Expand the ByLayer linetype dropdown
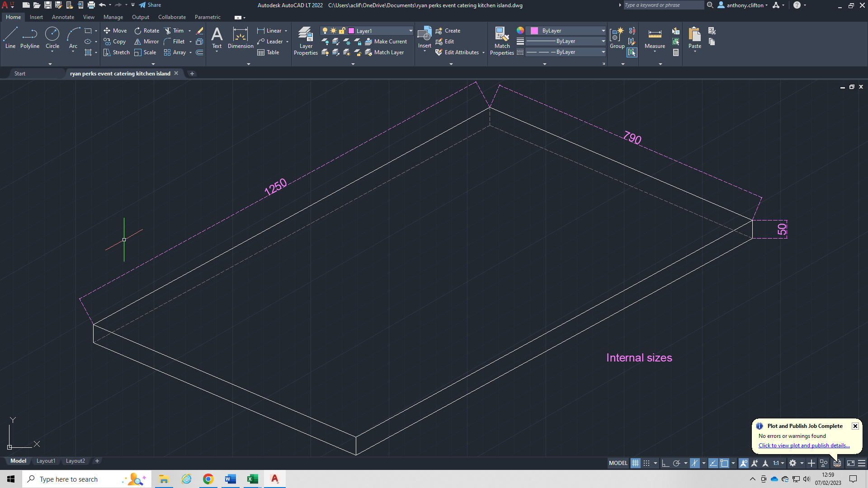868x488 pixels. 603,52
